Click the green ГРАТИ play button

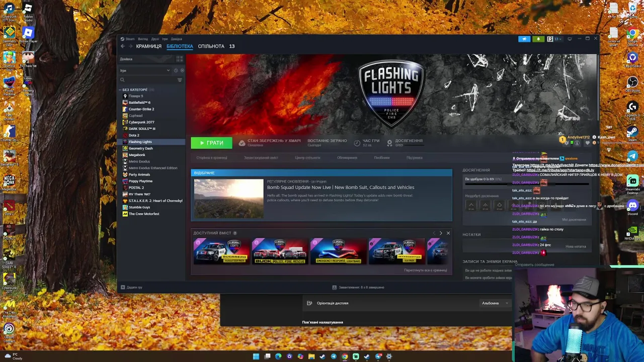click(211, 143)
